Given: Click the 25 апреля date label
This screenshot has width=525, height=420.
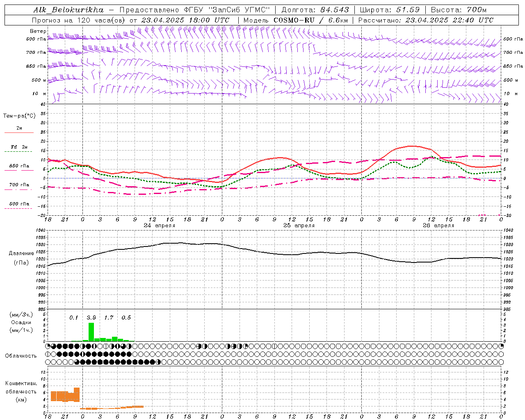Looking at the screenshot, I should coord(299,226).
